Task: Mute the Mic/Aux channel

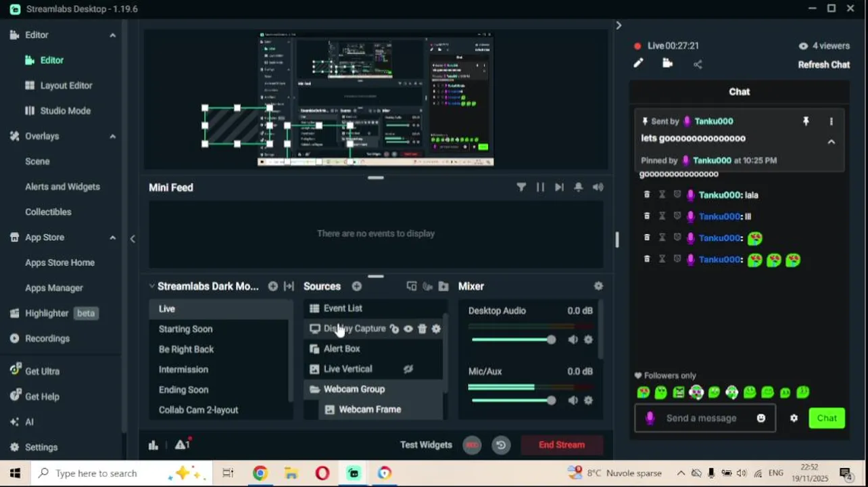Action: (x=573, y=400)
